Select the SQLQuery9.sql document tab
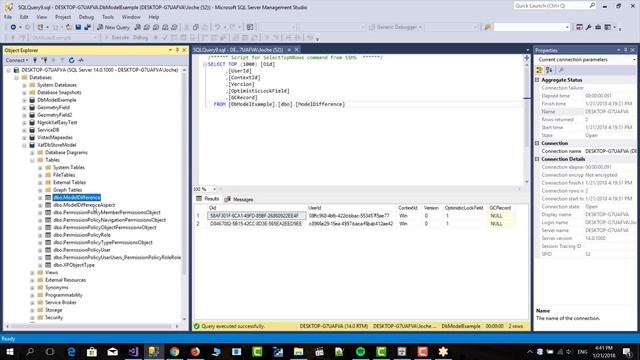640x360 pixels. pyautogui.click(x=238, y=50)
